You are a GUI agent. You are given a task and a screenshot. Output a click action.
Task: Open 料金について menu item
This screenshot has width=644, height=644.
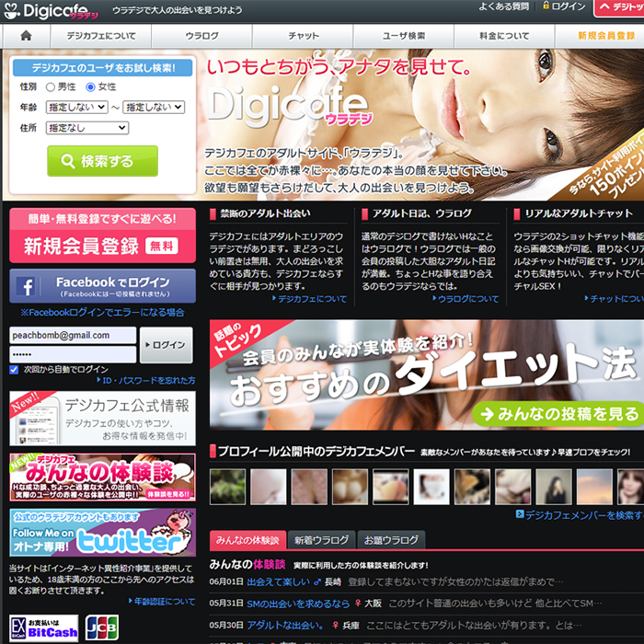(x=504, y=36)
